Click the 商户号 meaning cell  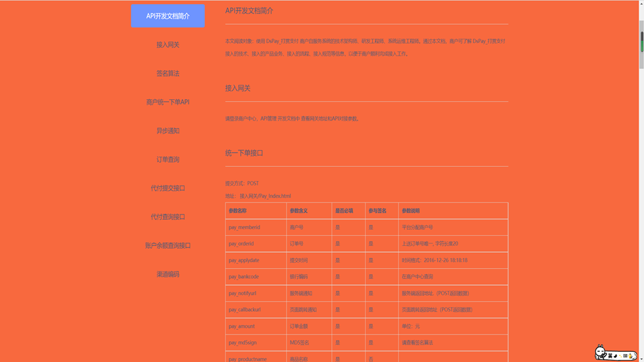point(309,227)
